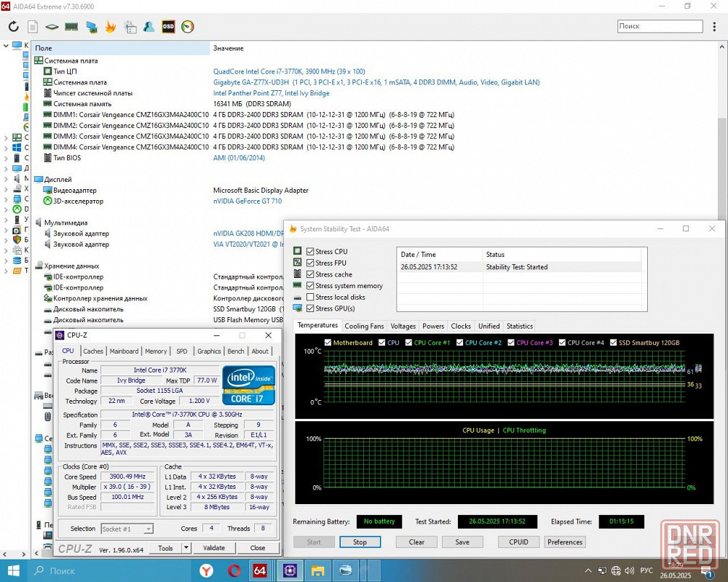Screen dimensions: 728x582
Task: Toggle Stress system memory checkbox
Action: coord(310,285)
